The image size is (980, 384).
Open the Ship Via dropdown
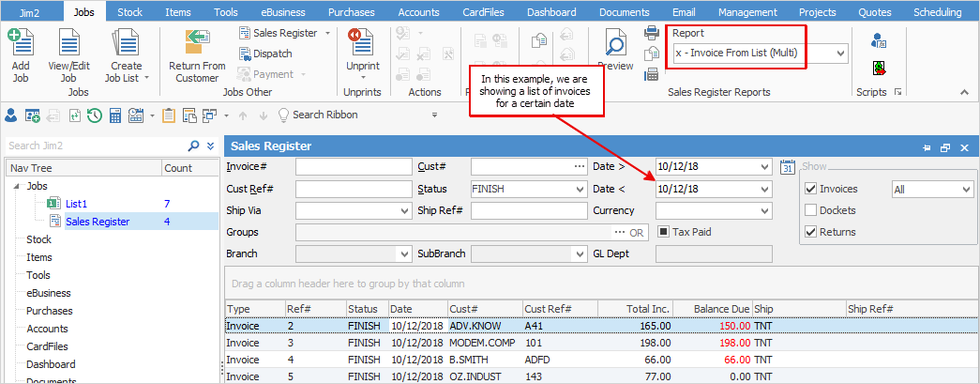tap(404, 211)
